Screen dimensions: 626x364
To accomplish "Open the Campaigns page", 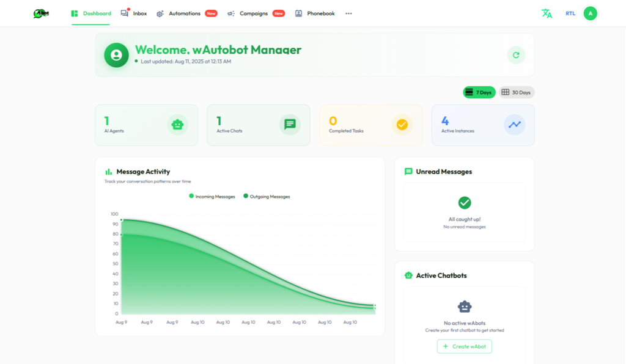I will [253, 13].
